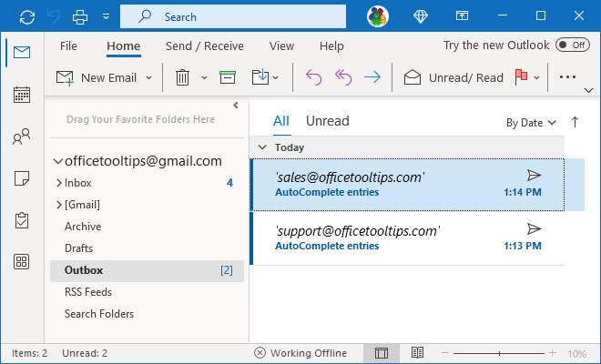
Task: Click send icon on the 1:14 PM message
Action: pyautogui.click(x=534, y=176)
